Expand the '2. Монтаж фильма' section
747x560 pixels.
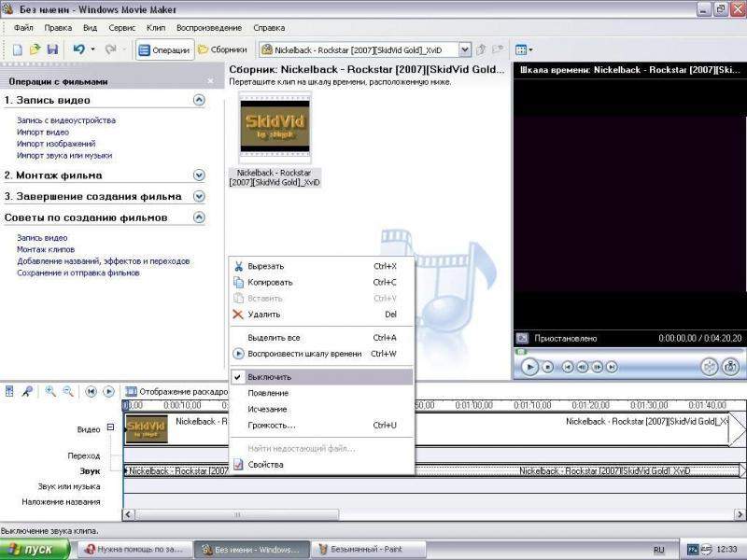199,175
